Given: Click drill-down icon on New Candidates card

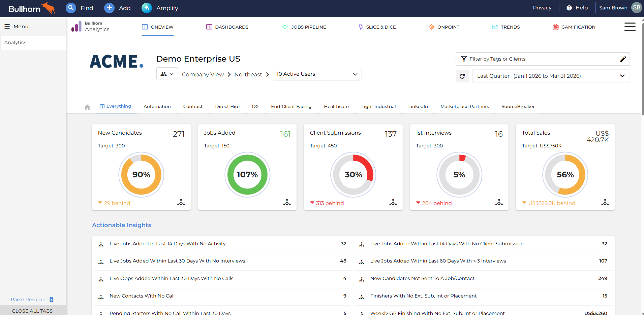Looking at the screenshot, I should tap(181, 202).
